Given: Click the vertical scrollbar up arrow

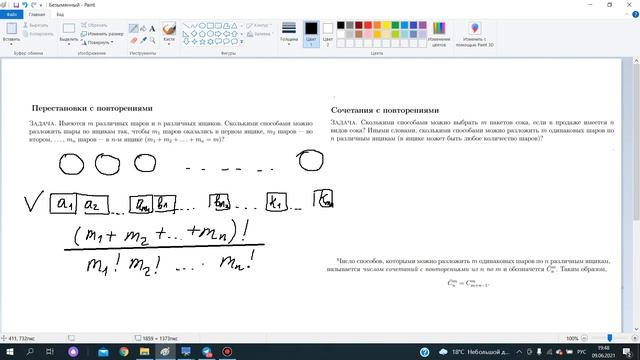Looking at the screenshot, I should (636, 61).
